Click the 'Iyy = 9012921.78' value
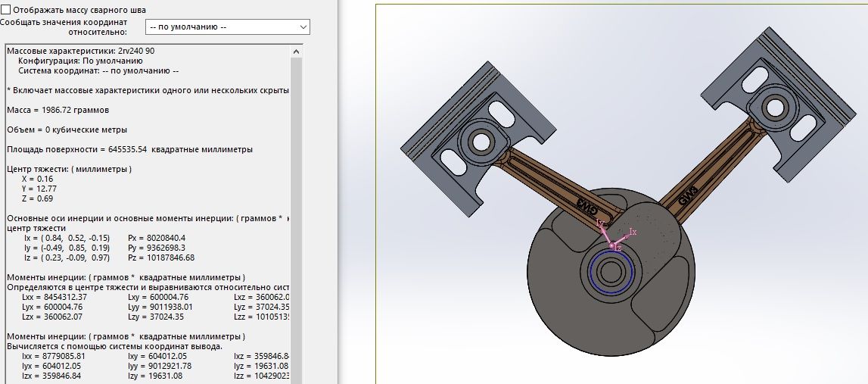Screen dimensions: 868x384 160,367
